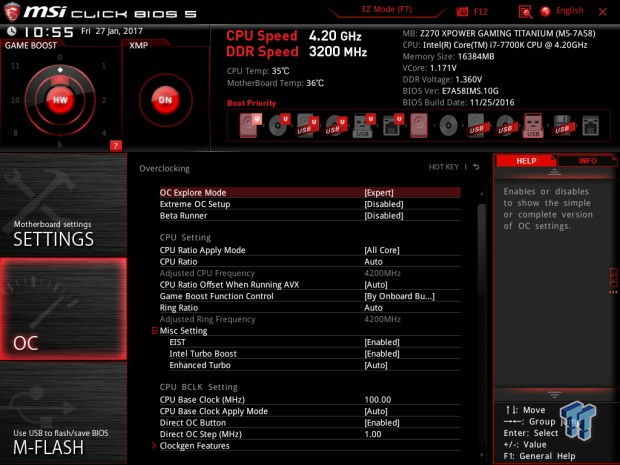620x465 pixels.
Task: Click the F12 screenshot camera icon
Action: point(462,12)
